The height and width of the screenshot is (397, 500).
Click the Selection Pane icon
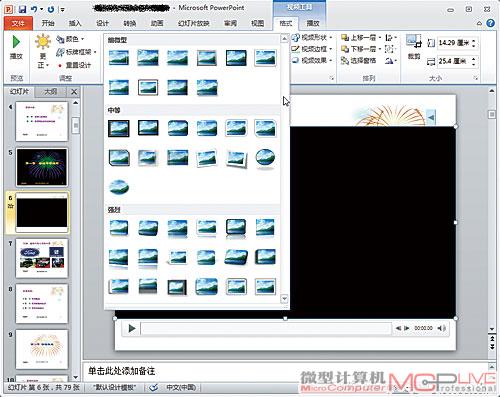(345, 60)
